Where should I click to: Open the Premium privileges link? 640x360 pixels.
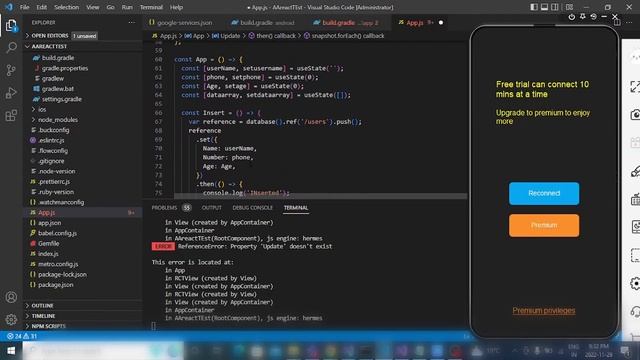pyautogui.click(x=544, y=311)
